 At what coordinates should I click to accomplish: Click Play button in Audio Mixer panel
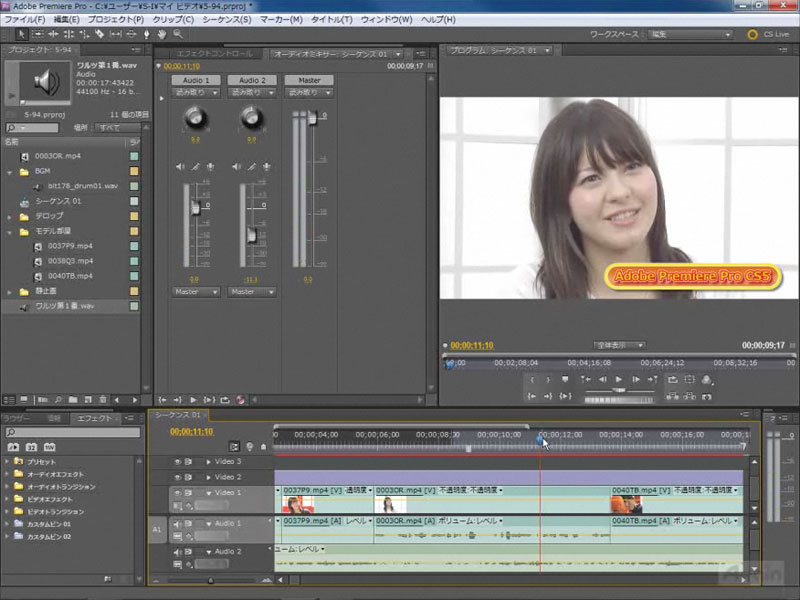click(193, 400)
